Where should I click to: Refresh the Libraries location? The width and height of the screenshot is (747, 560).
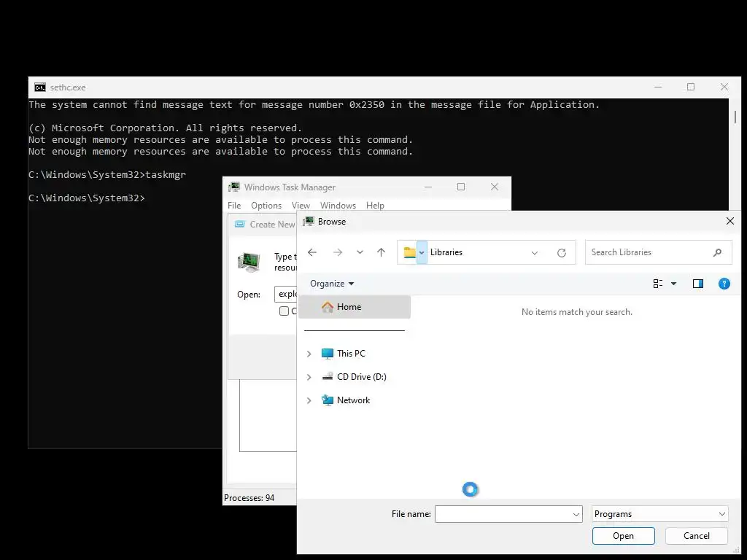click(562, 253)
